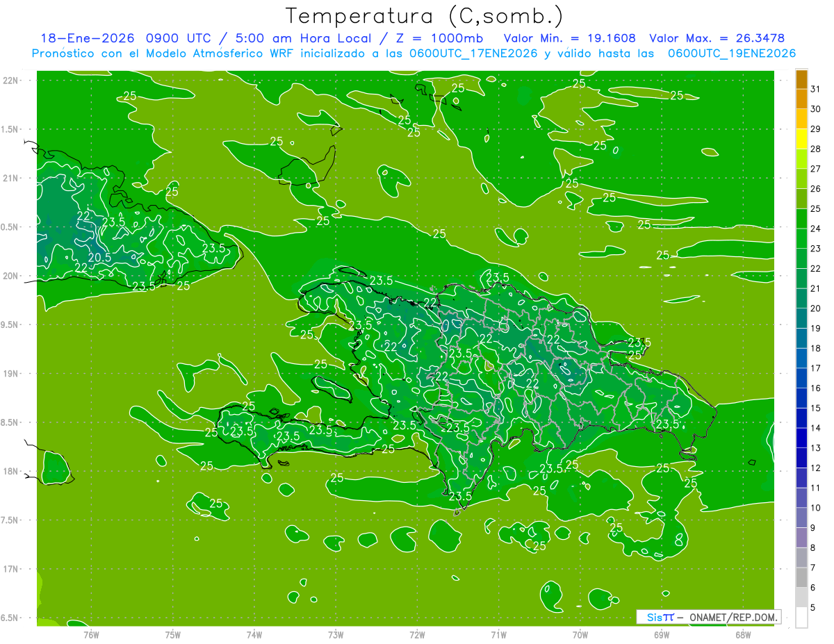
Task: Select the date text 18-Ene-2026 0900 UTC
Action: 127,39
